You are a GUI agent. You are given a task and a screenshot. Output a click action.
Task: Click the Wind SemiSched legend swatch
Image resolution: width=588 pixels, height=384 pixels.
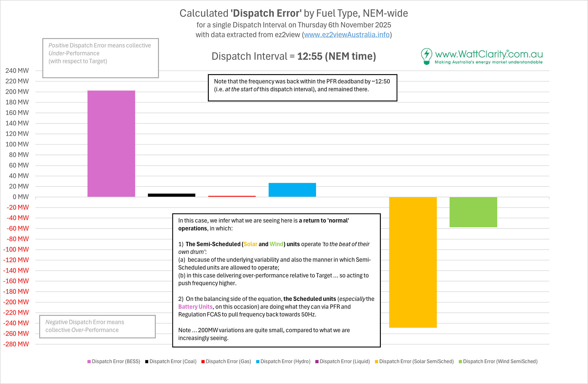tap(460, 362)
